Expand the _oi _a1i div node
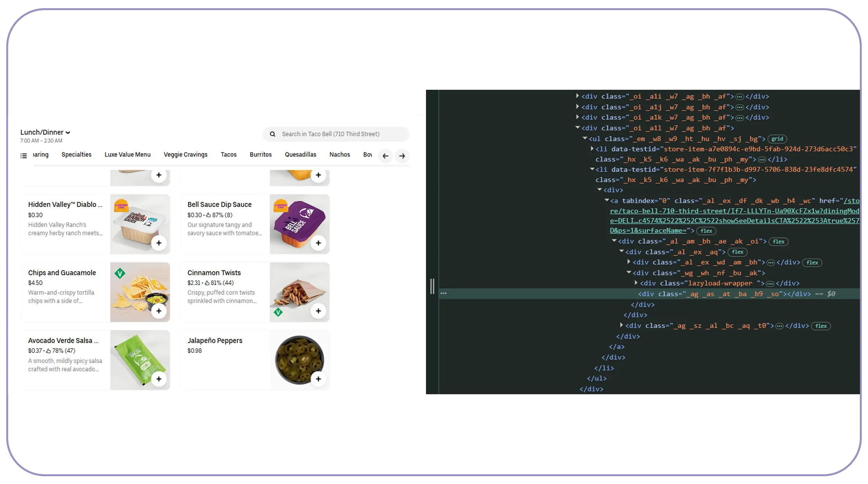The height and width of the screenshot is (484, 868). point(577,96)
